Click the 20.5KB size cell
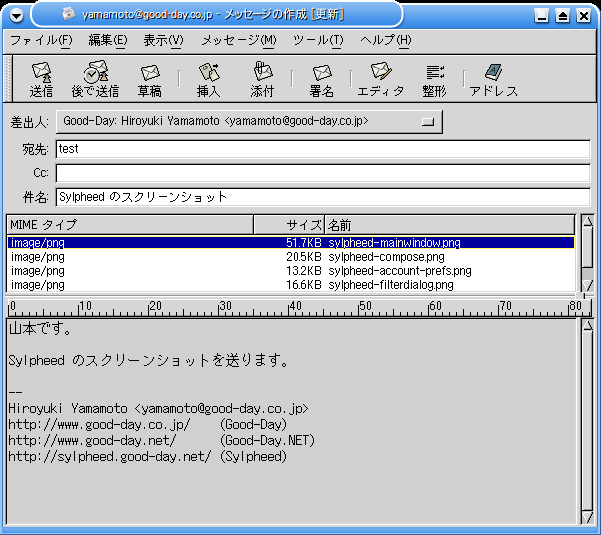The image size is (601, 535). 304,257
